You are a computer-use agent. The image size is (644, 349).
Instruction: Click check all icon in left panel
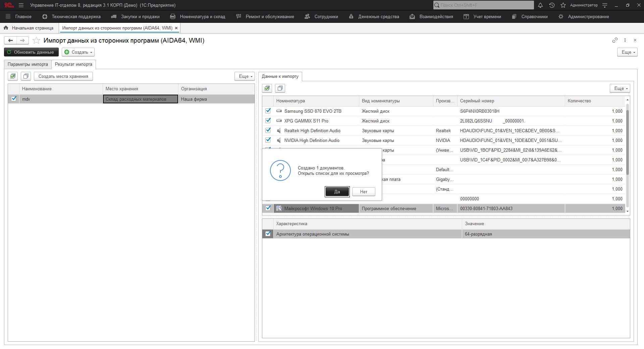(13, 76)
